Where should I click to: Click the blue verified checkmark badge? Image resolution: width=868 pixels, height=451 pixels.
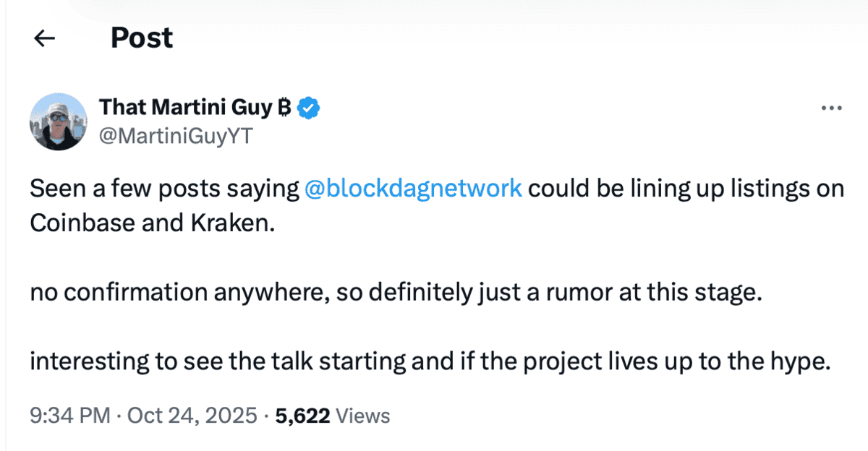(310, 108)
